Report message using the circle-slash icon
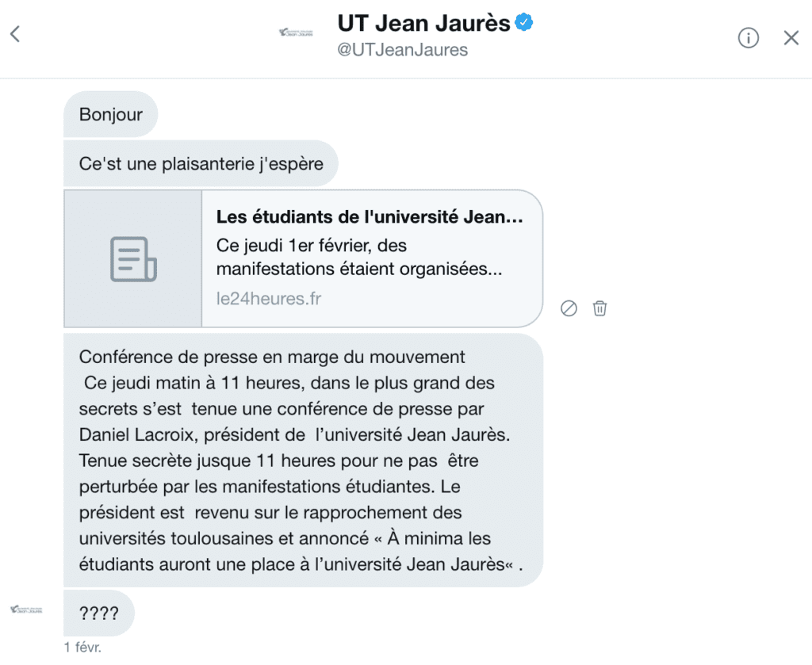 [x=569, y=308]
